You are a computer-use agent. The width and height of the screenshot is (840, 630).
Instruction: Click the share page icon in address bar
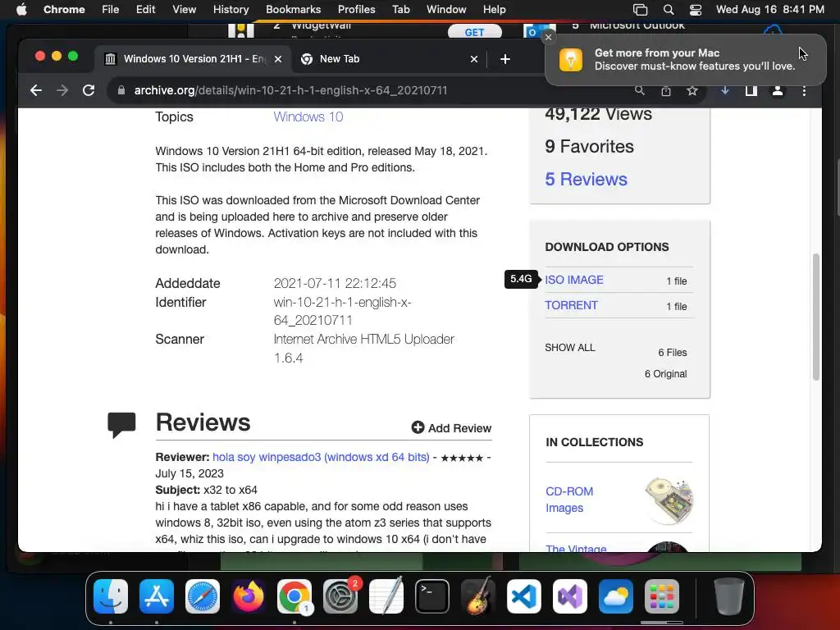tap(666, 90)
